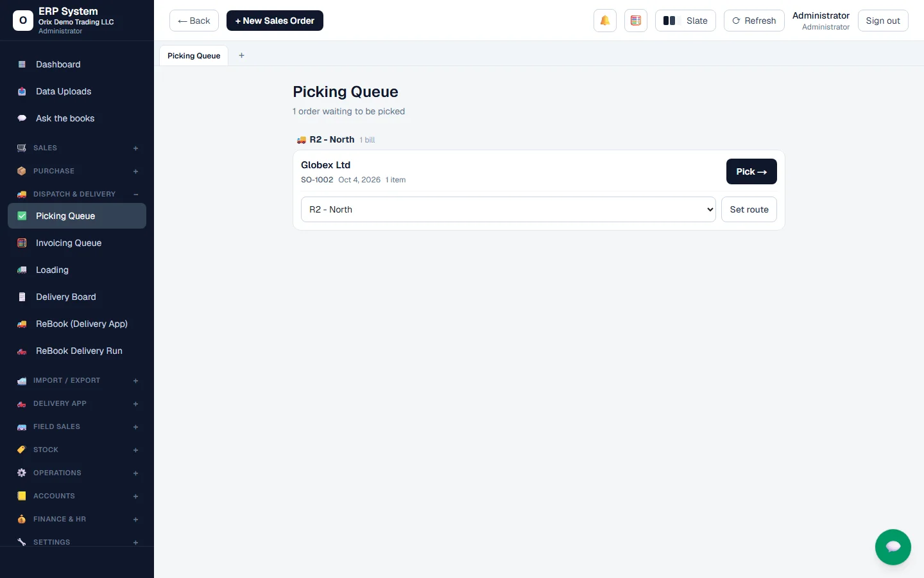Expand the Import / Export section

point(77,380)
